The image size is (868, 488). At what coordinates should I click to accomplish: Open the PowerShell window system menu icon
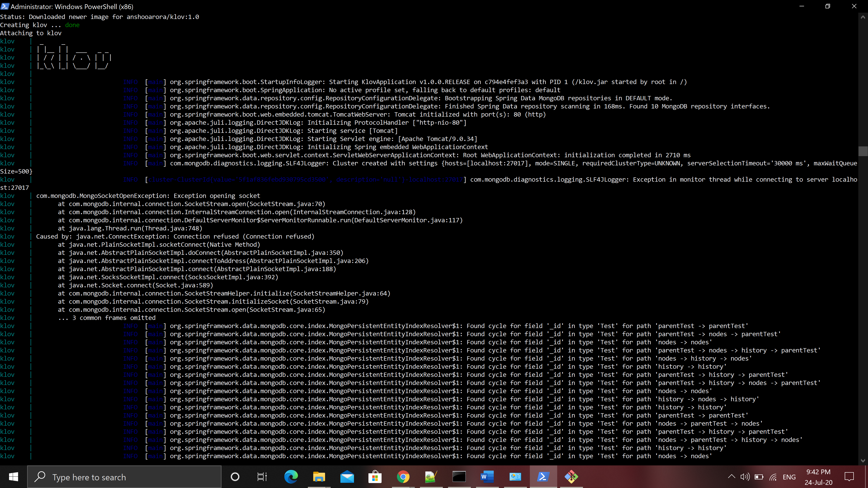click(x=5, y=6)
